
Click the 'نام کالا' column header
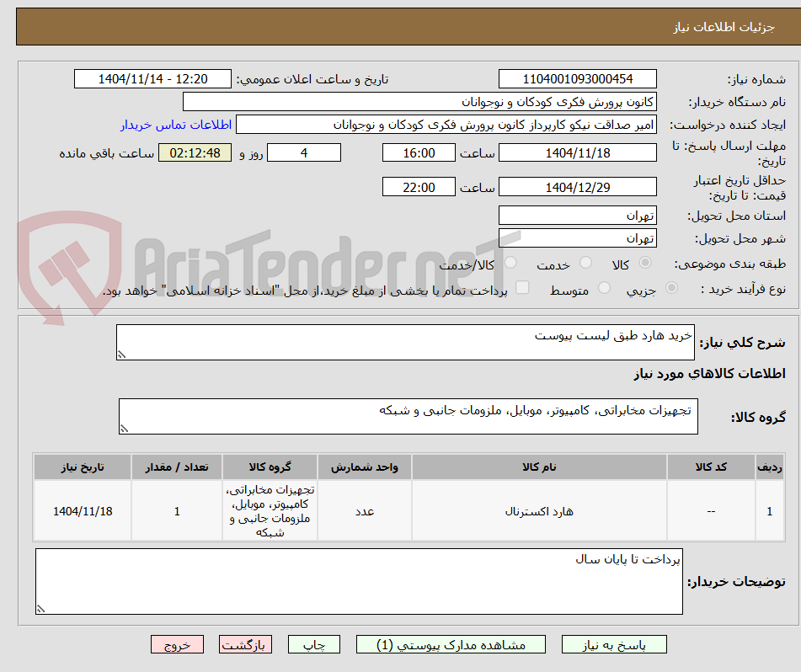pos(539,467)
